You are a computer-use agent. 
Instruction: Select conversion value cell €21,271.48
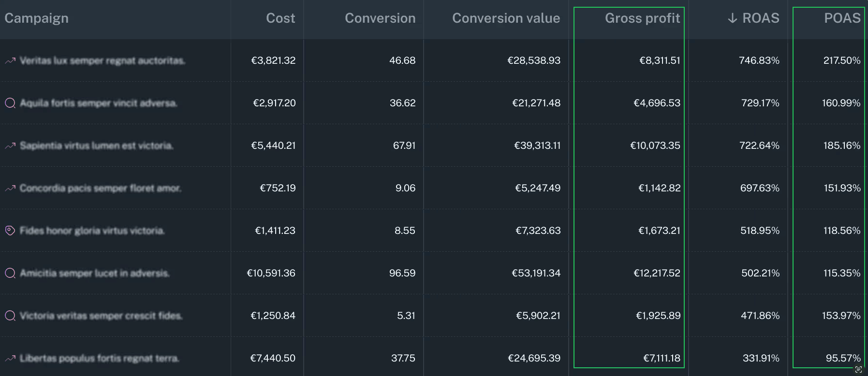pos(536,103)
